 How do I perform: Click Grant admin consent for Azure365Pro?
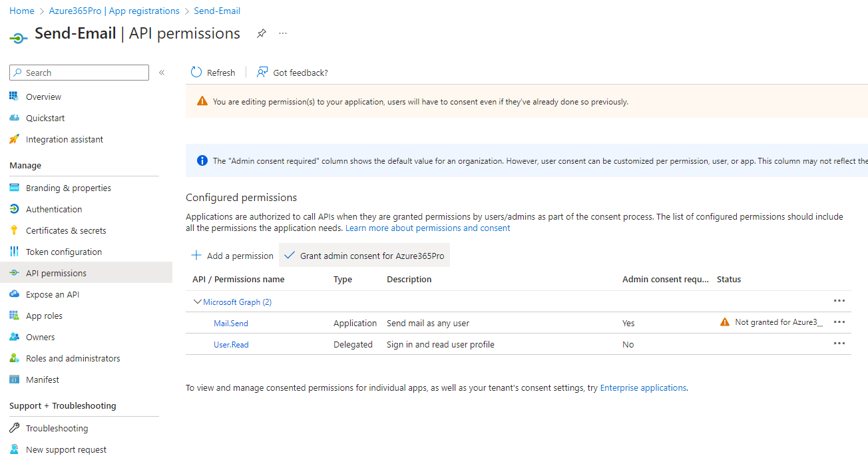click(364, 256)
